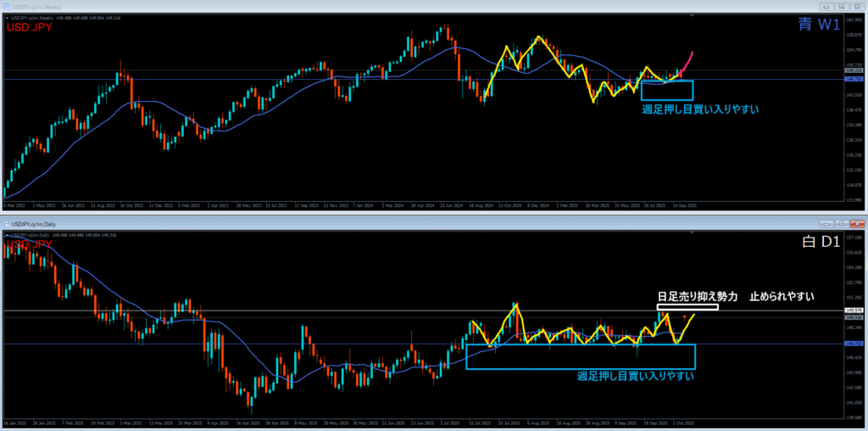Grab the chart shift triangle in Weekly chart

(x=693, y=15)
